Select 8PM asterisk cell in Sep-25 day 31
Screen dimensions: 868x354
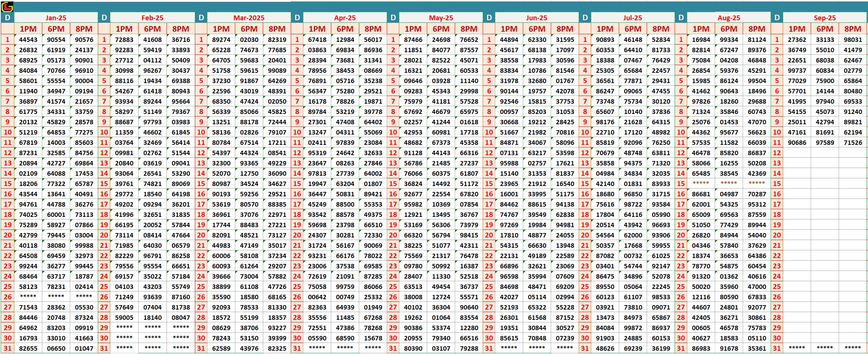click(853, 348)
